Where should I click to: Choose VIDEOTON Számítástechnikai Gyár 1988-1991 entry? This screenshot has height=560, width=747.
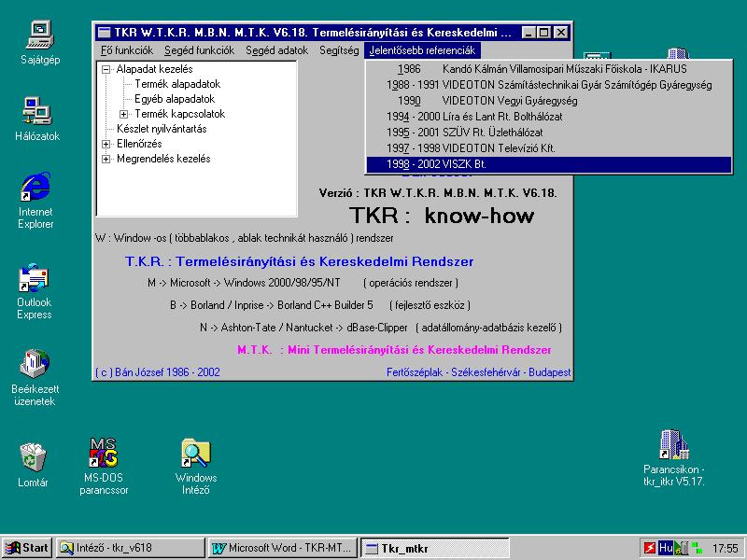coord(549,85)
